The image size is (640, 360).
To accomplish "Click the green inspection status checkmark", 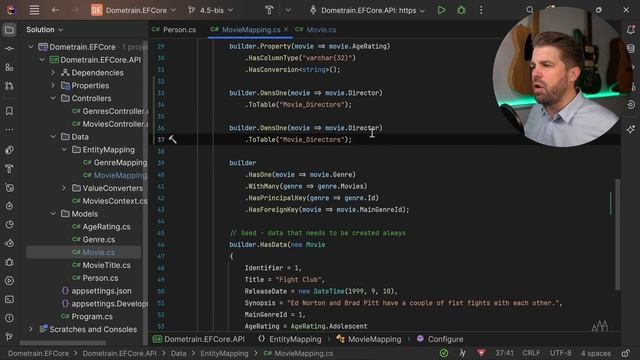I will [444, 353].
